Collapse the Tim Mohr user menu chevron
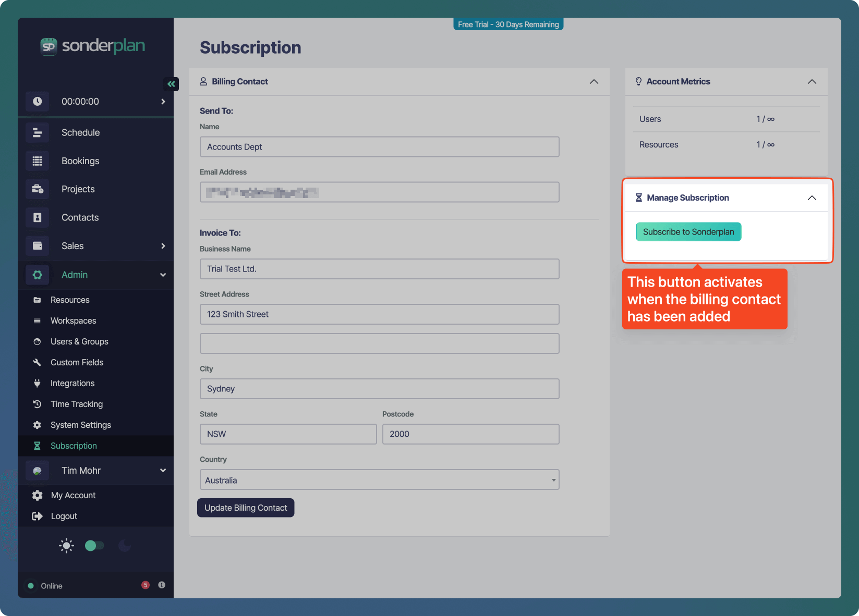This screenshot has height=616, width=859. 163,471
